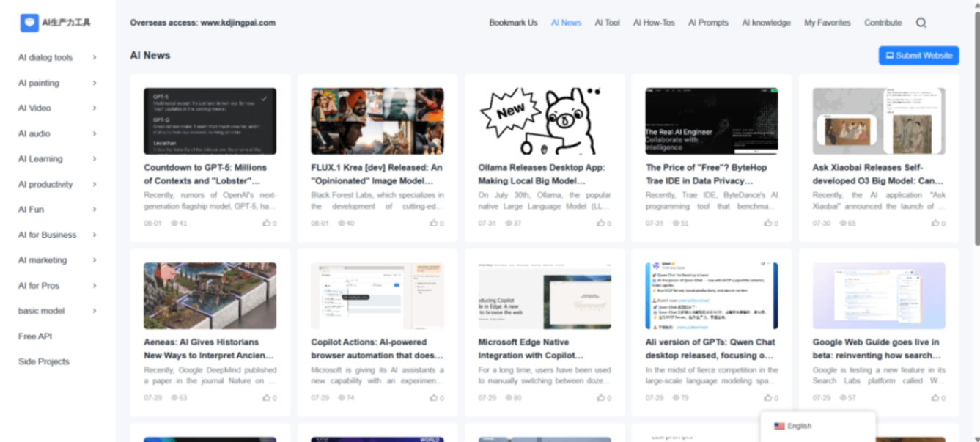The width and height of the screenshot is (980, 442).
Task: Select English in language switcher
Action: click(800, 426)
